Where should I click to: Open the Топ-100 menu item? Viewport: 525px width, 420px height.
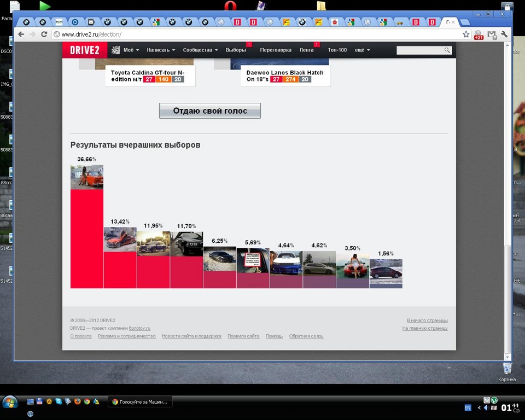click(337, 50)
